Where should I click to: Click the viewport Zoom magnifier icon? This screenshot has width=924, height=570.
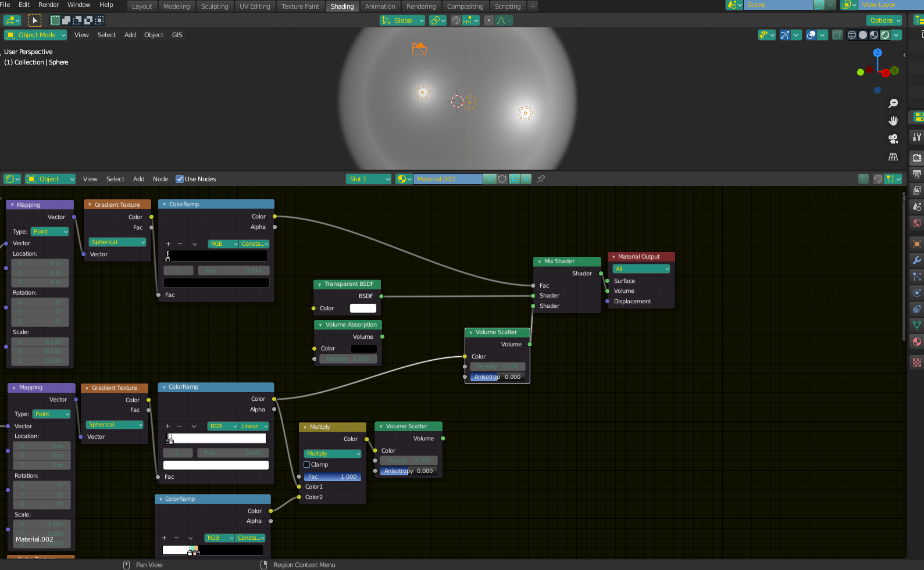tap(893, 103)
